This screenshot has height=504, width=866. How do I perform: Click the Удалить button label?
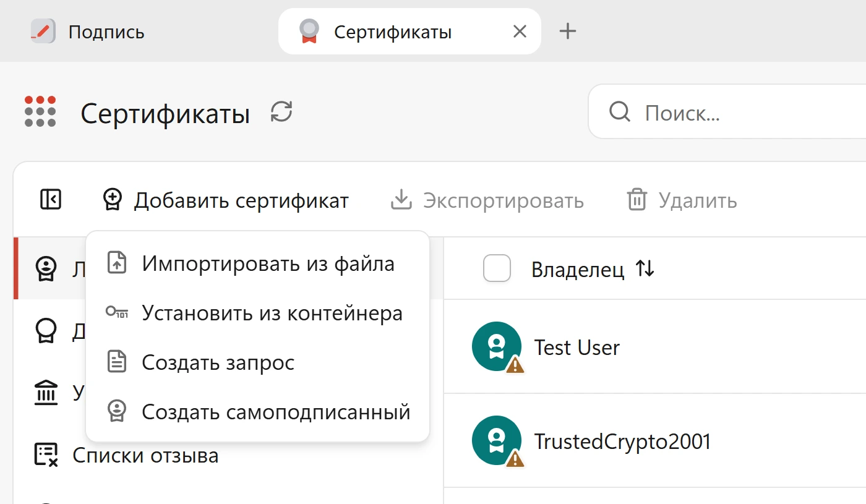698,200
